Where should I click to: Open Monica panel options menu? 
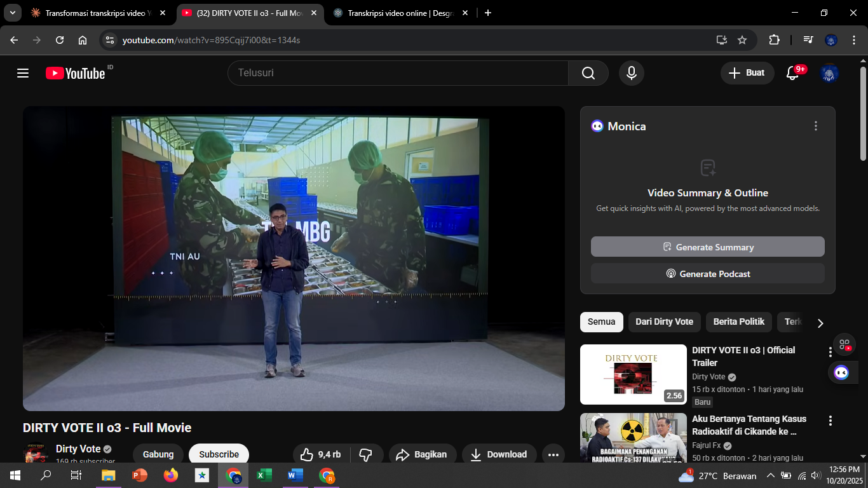point(816,126)
